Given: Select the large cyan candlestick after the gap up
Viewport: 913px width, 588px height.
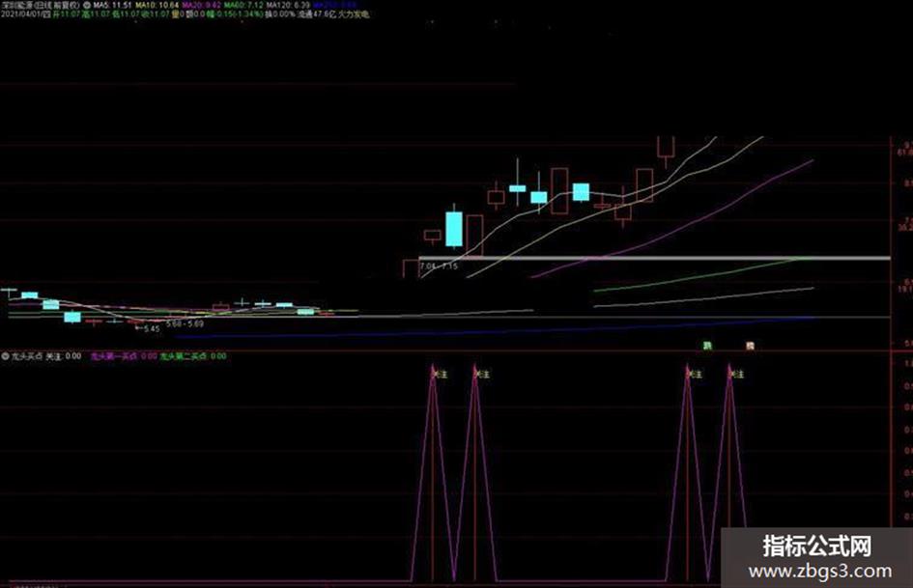Looking at the screenshot, I should pos(454,227).
